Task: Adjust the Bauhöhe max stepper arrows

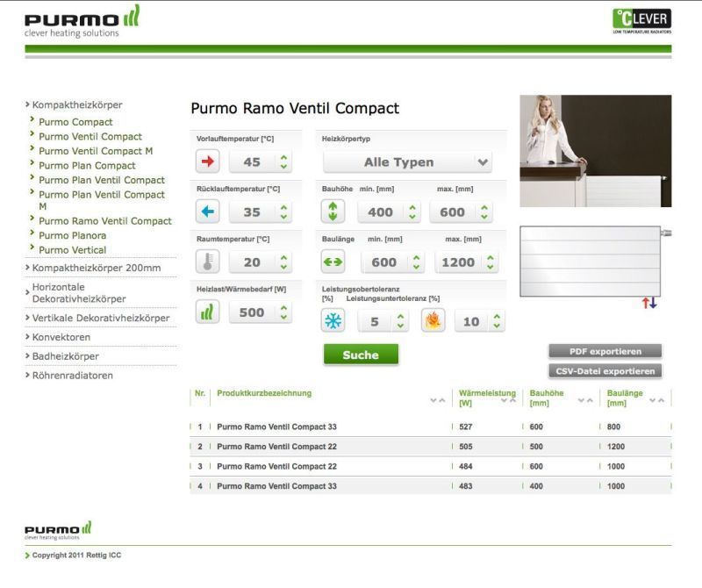Action: point(484,212)
